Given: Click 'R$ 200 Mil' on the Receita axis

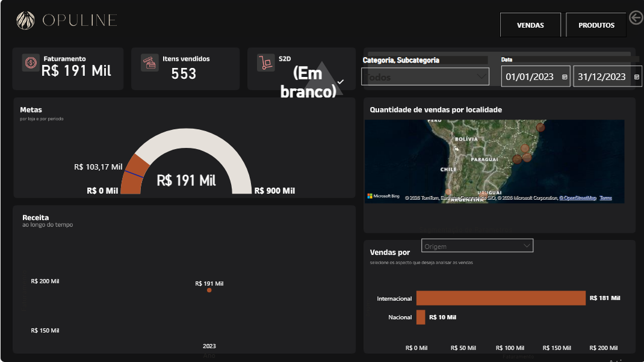Looking at the screenshot, I should pyautogui.click(x=45, y=281).
